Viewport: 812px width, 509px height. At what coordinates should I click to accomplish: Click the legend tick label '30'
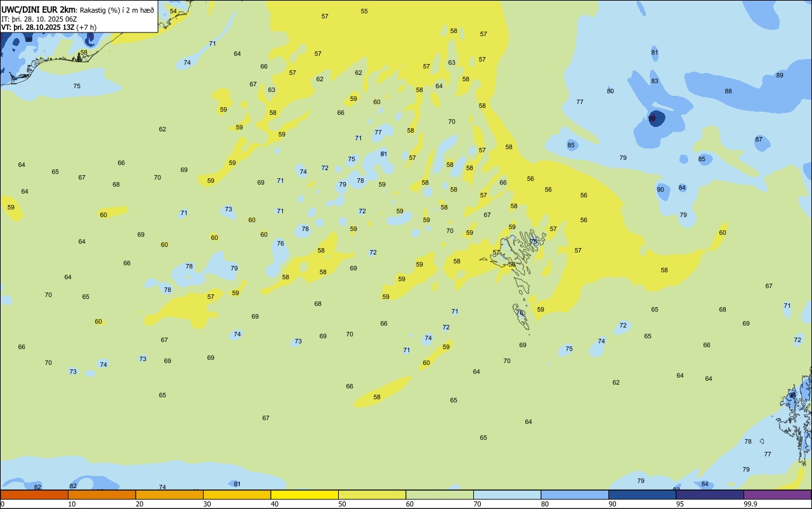pos(207,504)
